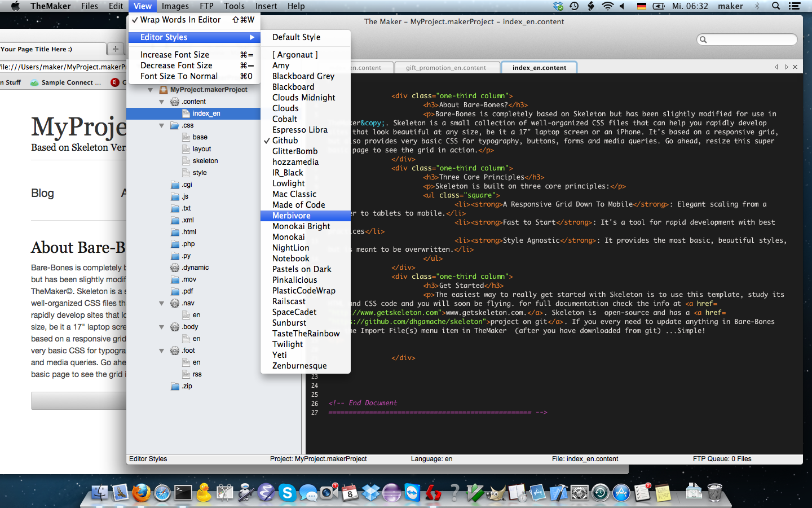Launch Skype from the dock
Viewport: 812px width, 508px height.
tap(287, 493)
